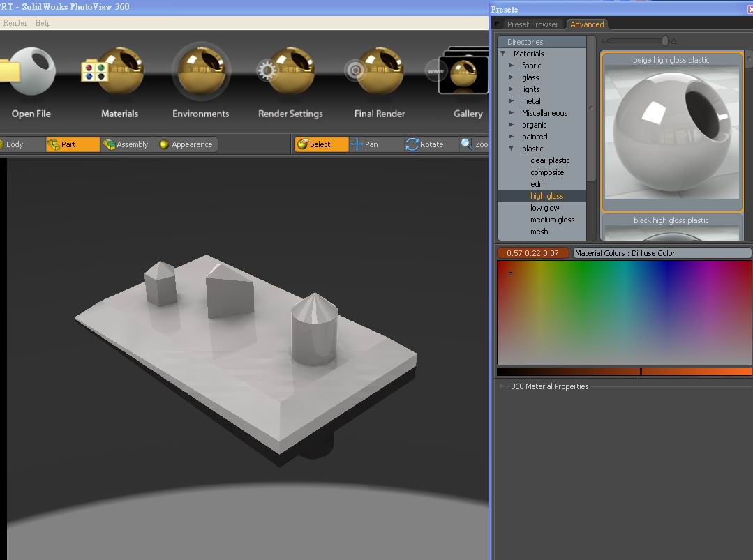Screen dimensions: 753x560
Task: Open the Environments sphere icon
Action: (201, 71)
